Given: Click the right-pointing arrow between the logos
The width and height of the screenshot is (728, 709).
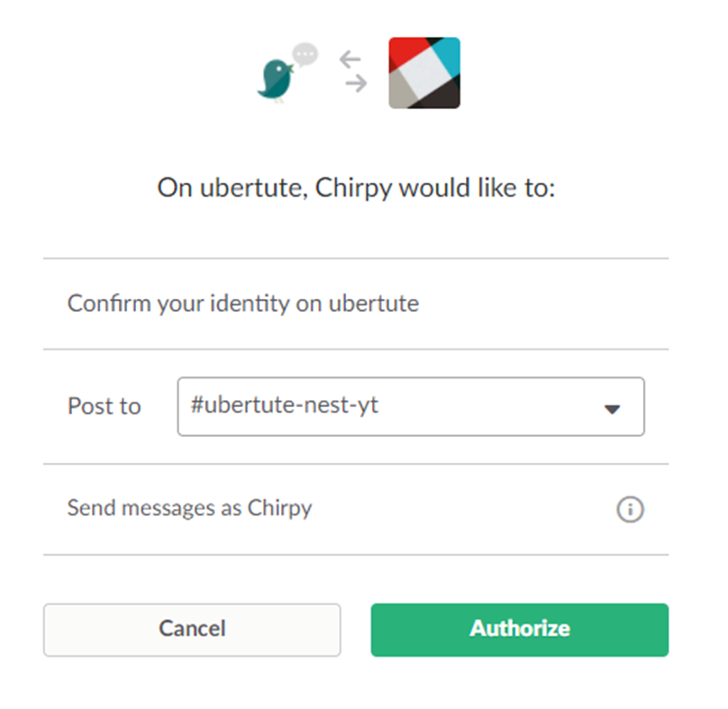Looking at the screenshot, I should (357, 84).
